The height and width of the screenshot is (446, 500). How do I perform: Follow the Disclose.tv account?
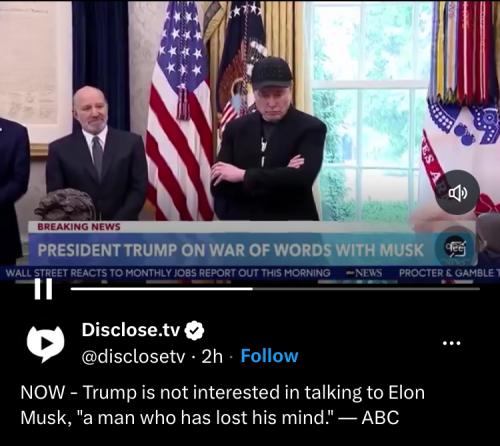tap(269, 356)
